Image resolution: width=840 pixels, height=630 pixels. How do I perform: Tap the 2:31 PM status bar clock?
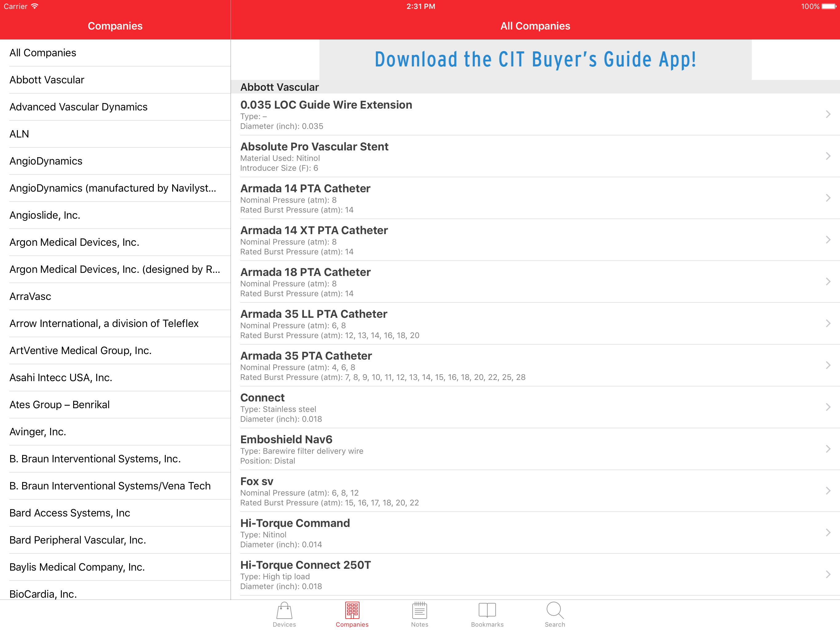pos(421,6)
